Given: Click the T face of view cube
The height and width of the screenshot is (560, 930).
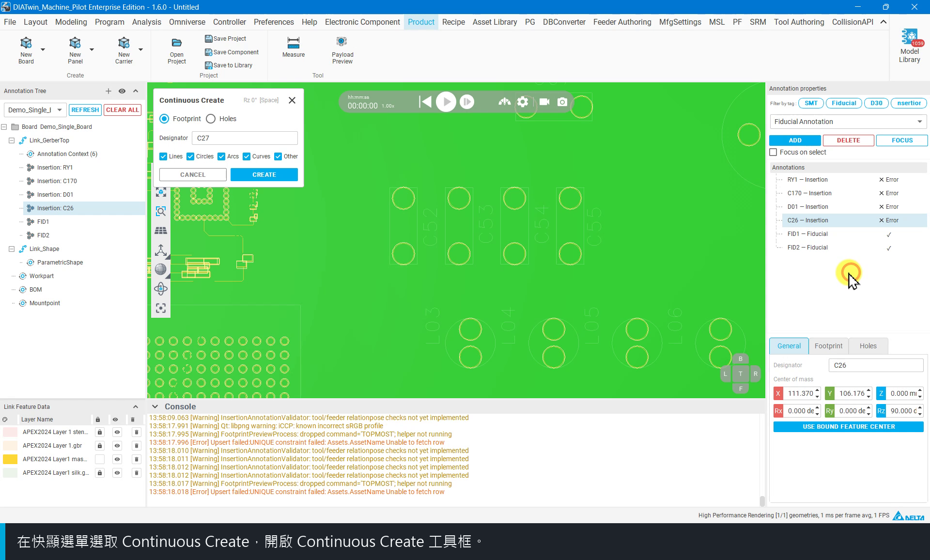Looking at the screenshot, I should (740, 373).
